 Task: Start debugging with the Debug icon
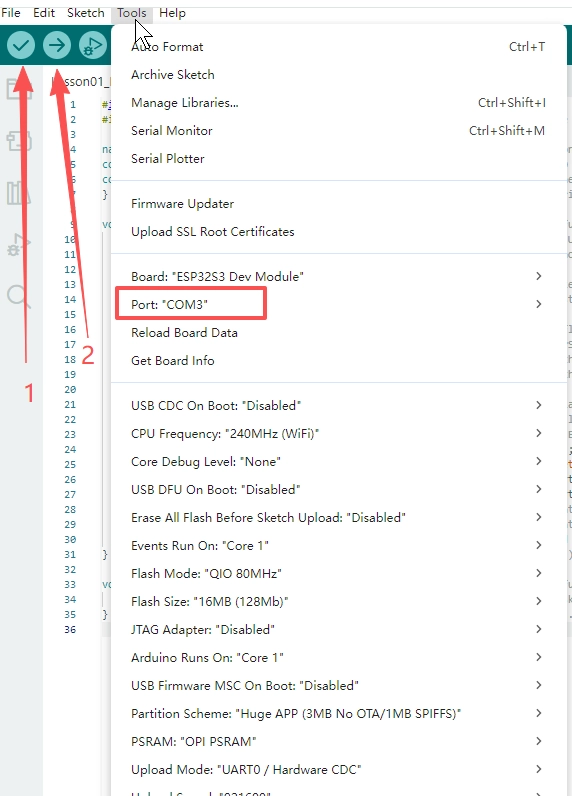click(93, 45)
